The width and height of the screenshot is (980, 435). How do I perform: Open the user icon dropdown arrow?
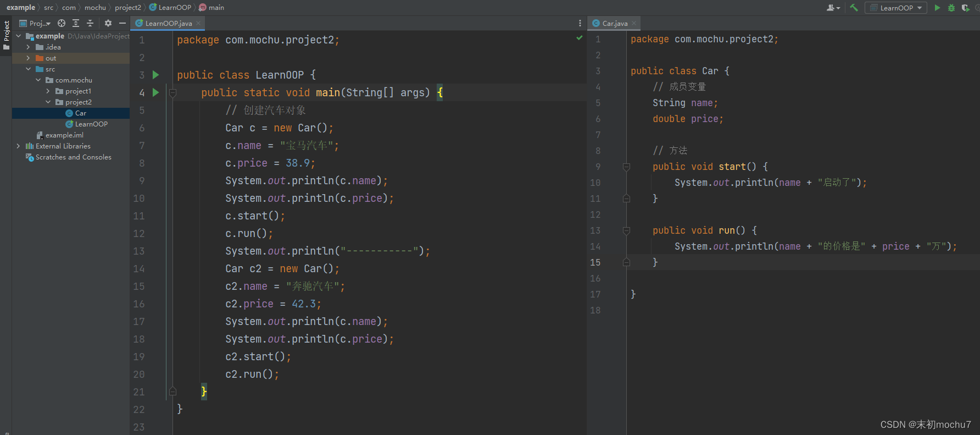[838, 8]
